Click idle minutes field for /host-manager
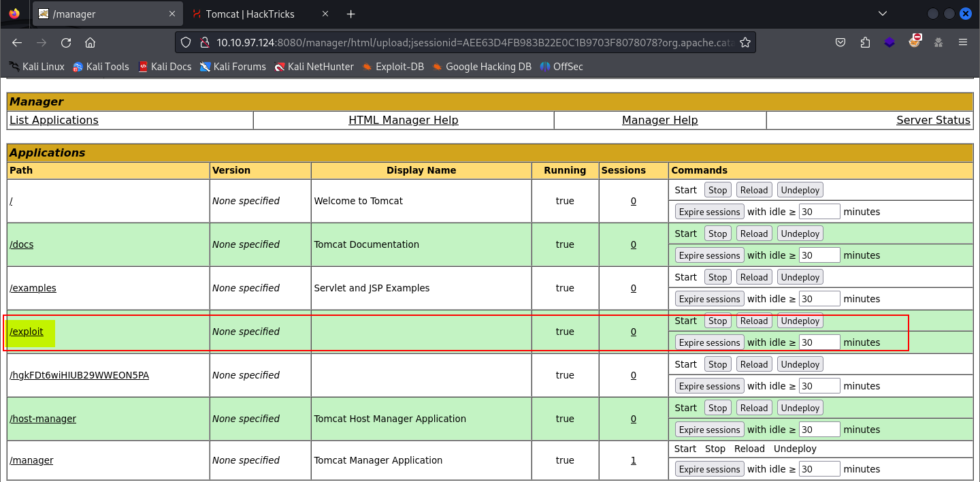Image resolution: width=980 pixels, height=482 pixels. [819, 430]
